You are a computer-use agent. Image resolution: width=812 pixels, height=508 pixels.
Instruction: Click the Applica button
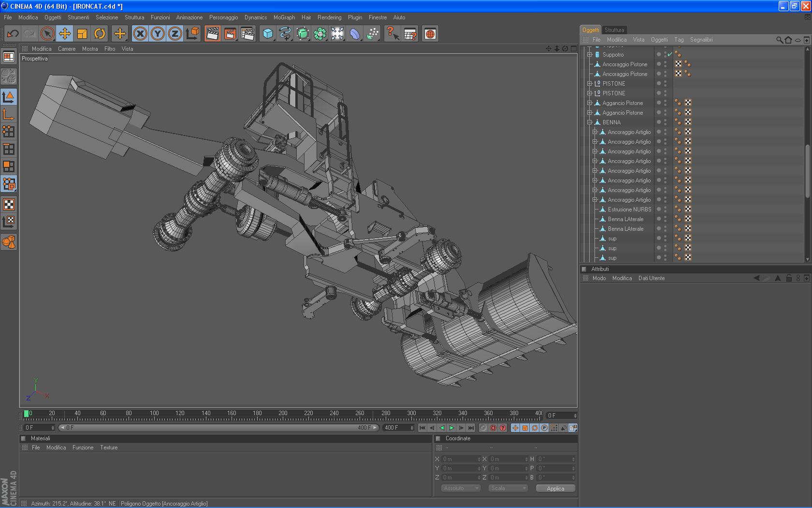point(555,489)
